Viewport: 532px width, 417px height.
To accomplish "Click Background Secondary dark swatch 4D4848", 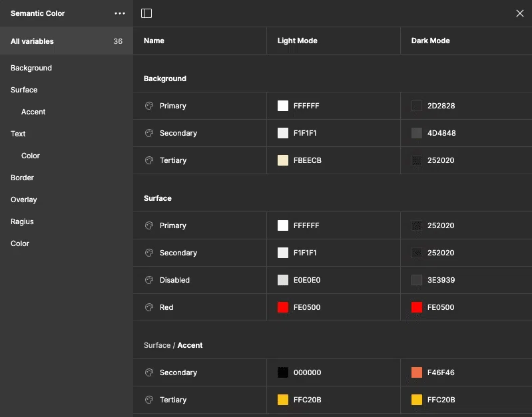I will click(x=416, y=133).
